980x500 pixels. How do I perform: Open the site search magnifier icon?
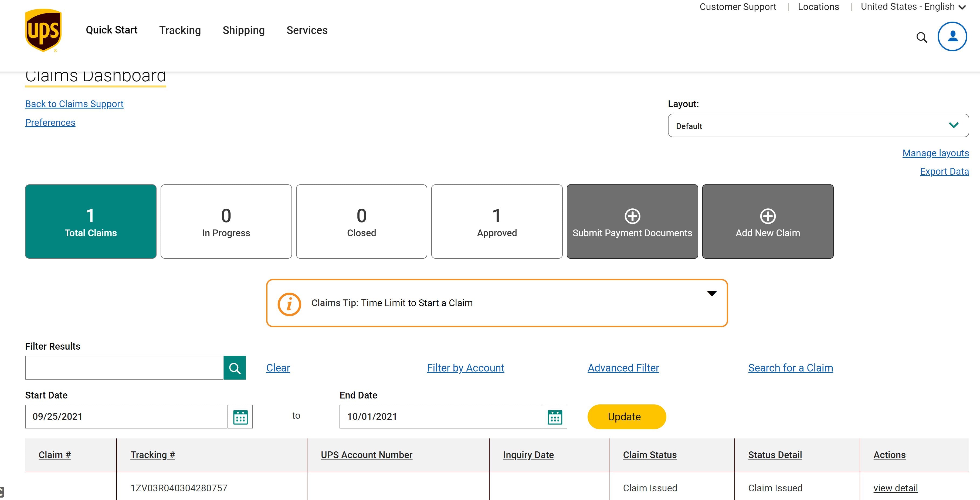921,37
